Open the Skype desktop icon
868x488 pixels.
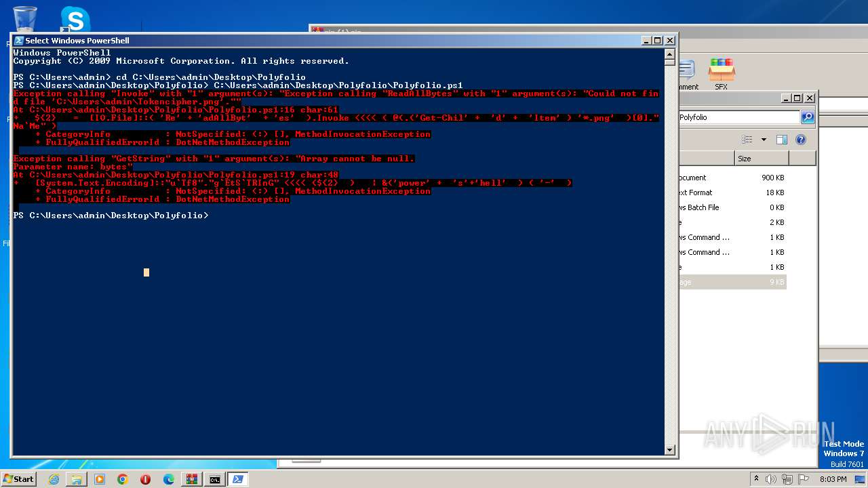coord(75,18)
